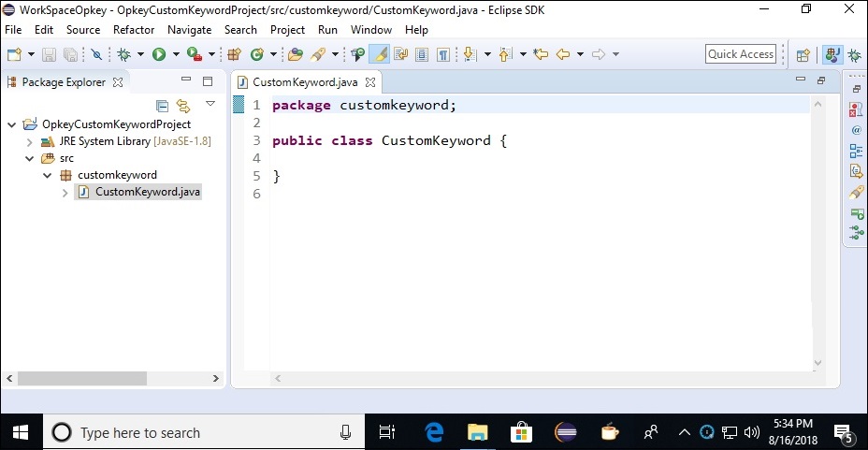Select CustomKeyword.java in Package Explorer
Image resolution: width=868 pixels, height=450 pixels.
(137, 192)
